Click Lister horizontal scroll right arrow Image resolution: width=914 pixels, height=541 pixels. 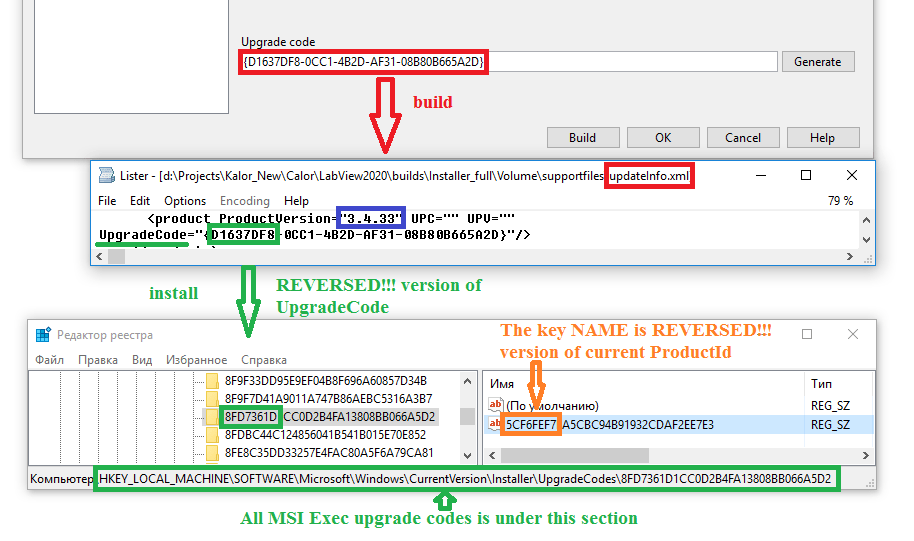click(x=850, y=257)
